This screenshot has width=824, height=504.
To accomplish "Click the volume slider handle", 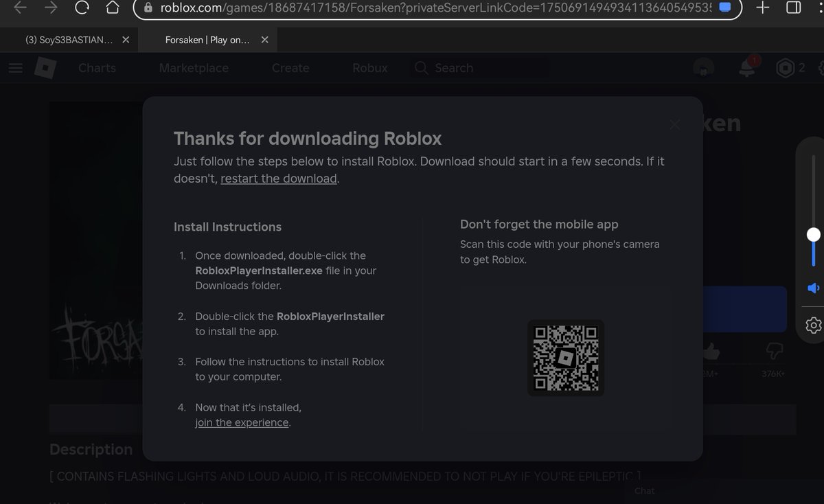I will click(814, 235).
